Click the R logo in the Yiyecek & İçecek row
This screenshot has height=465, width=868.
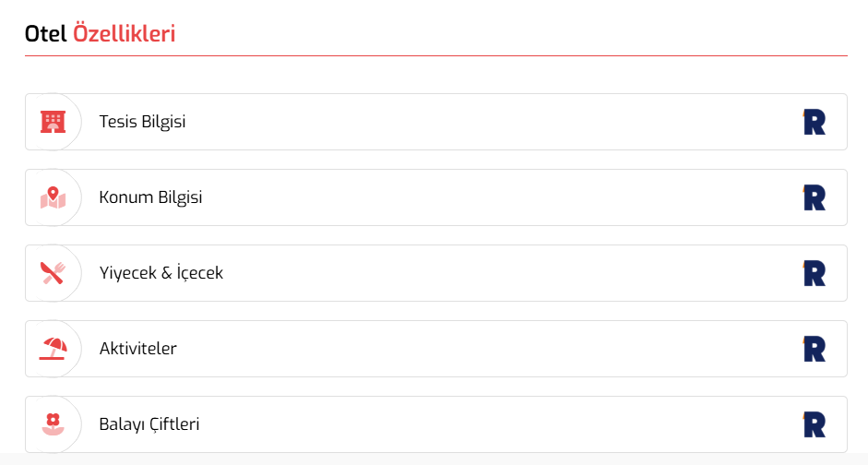coord(814,273)
